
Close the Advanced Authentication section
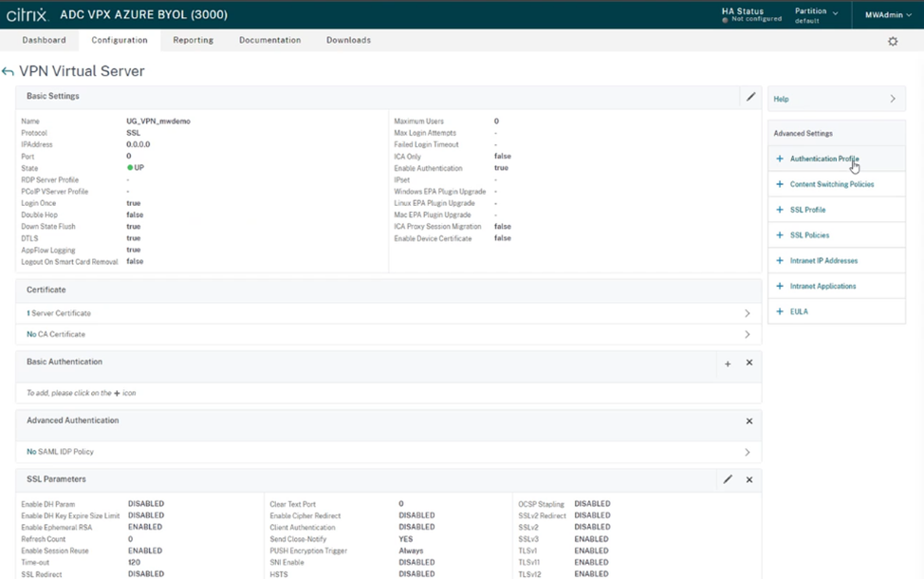[749, 421]
